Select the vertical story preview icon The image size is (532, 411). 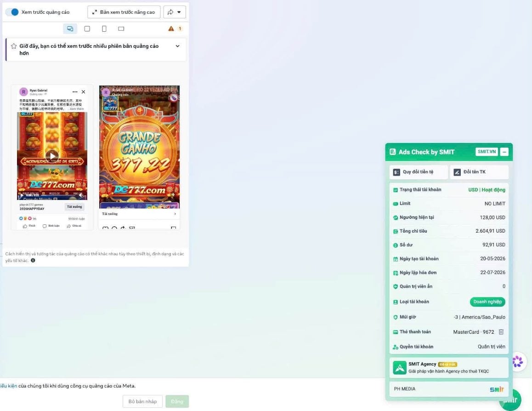pyautogui.click(x=104, y=29)
